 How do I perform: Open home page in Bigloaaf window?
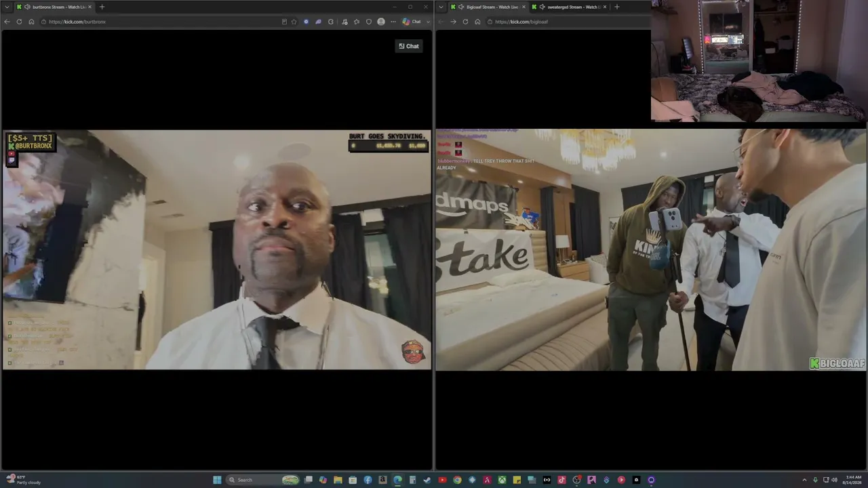tap(477, 22)
